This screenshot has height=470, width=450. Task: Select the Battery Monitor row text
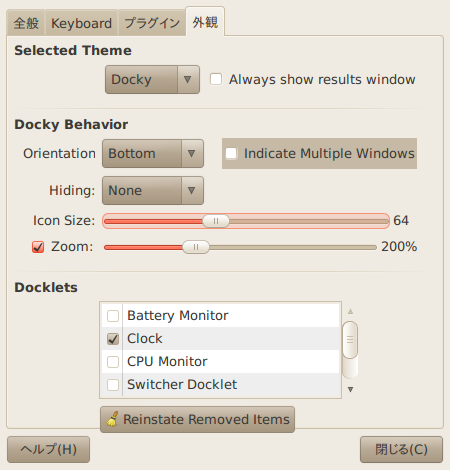point(178,315)
